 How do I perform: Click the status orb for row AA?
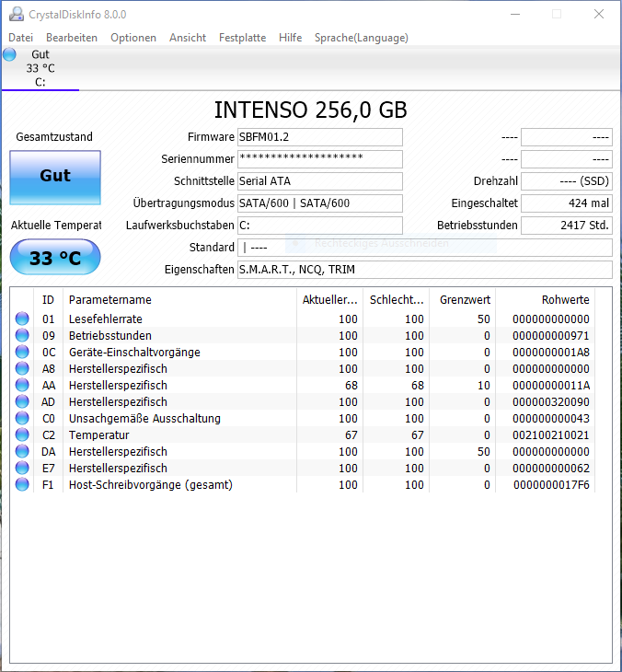pyautogui.click(x=22, y=385)
